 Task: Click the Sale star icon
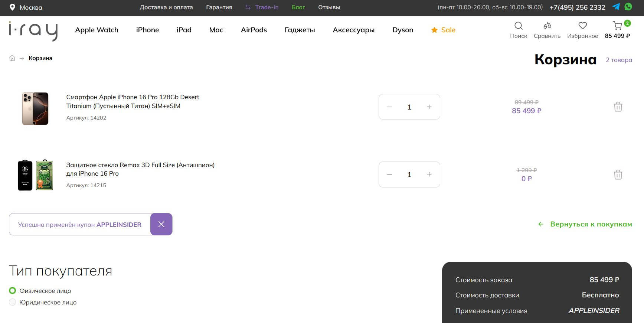pyautogui.click(x=434, y=30)
